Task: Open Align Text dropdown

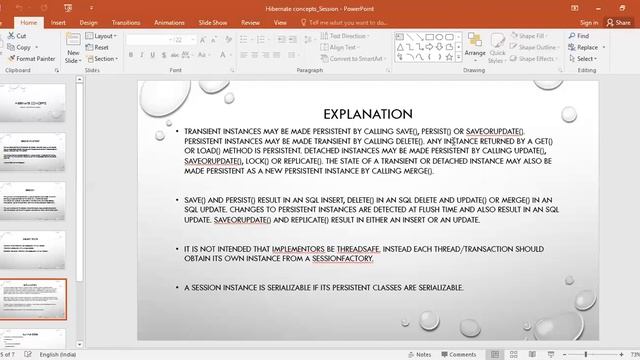Action: click(340, 47)
